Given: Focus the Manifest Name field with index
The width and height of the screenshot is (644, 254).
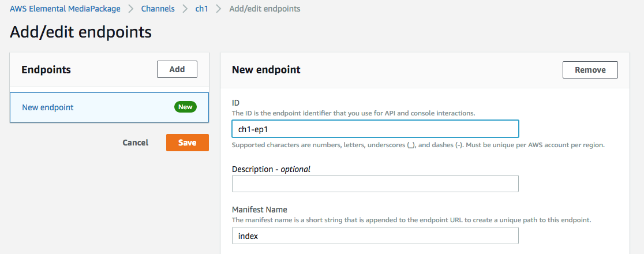Looking at the screenshot, I should [375, 236].
